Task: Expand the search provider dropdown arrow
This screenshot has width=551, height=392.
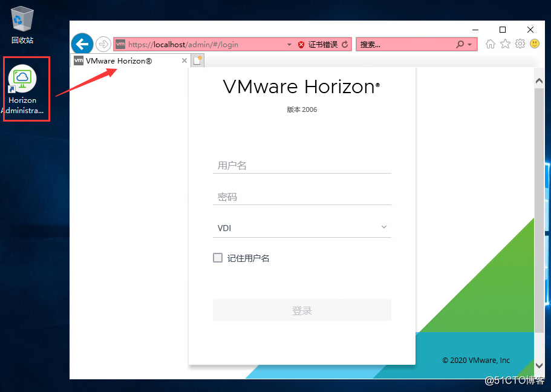Action: pos(470,45)
